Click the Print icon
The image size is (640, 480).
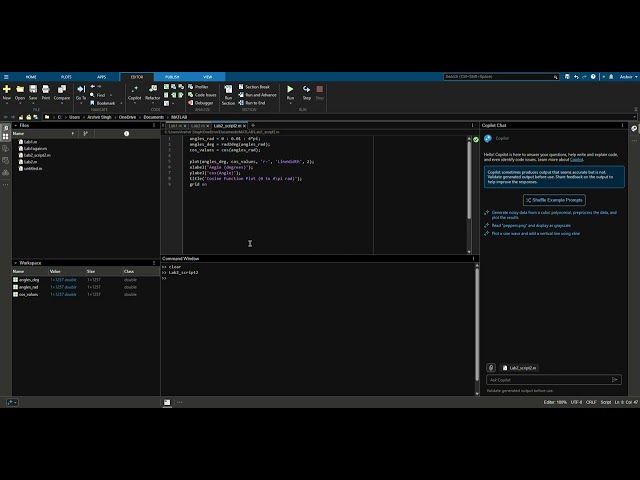(46, 89)
